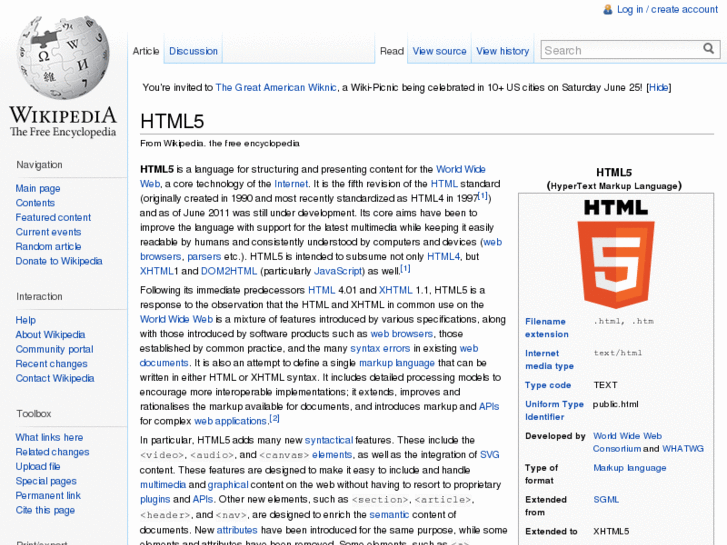Open the Help link in Interaction
The image size is (727, 545).
[x=26, y=320]
